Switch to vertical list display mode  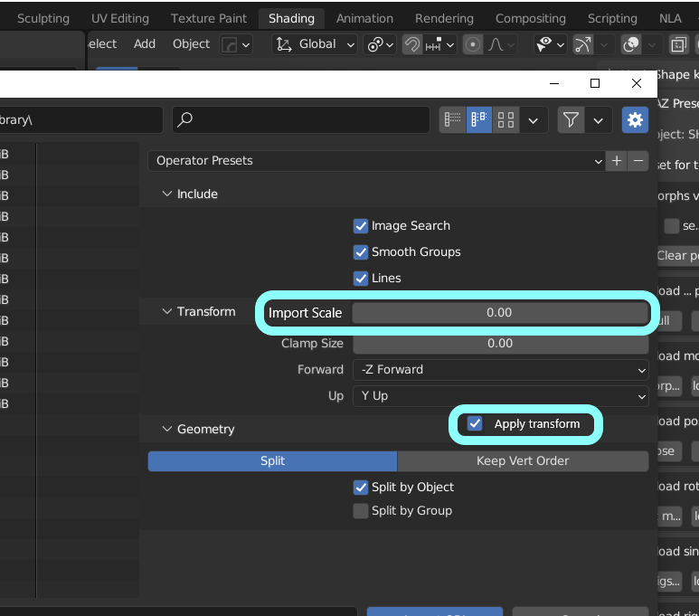[452, 119]
